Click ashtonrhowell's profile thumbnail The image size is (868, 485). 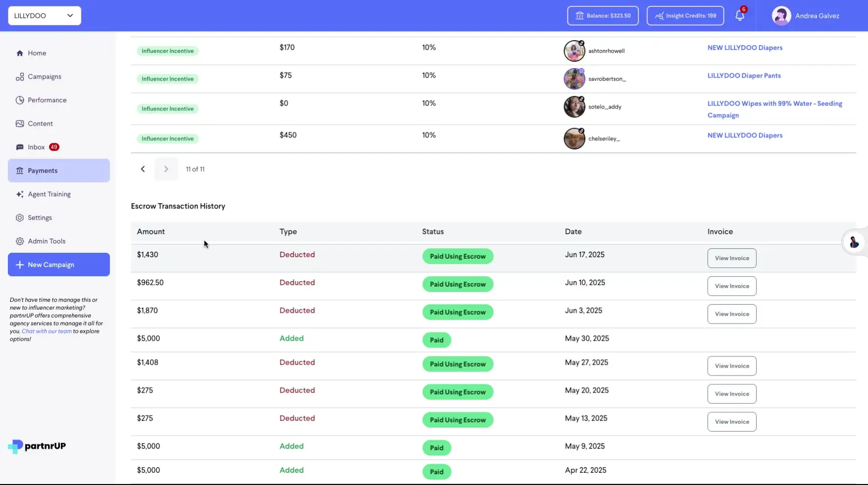tap(574, 51)
